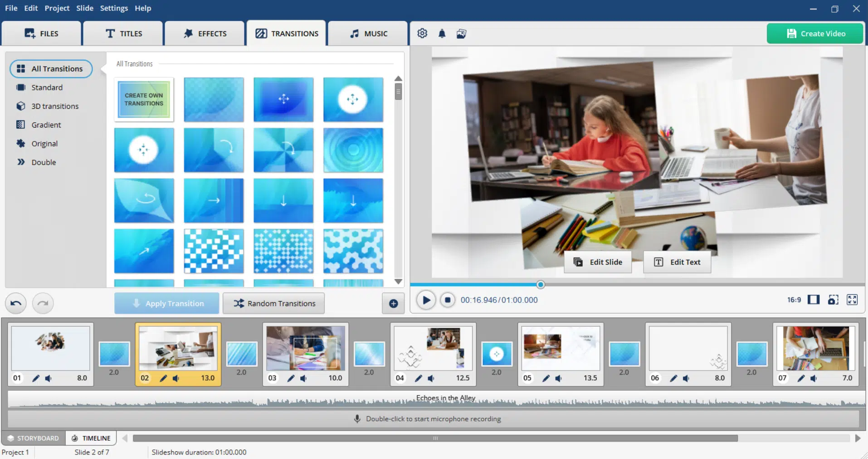Image resolution: width=868 pixels, height=459 pixels.
Task: Open the 16:9 aspect ratio selector
Action: coord(794,300)
